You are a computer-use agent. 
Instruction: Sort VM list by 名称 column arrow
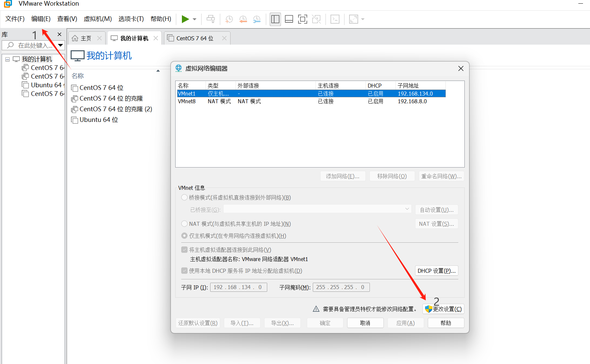(158, 71)
